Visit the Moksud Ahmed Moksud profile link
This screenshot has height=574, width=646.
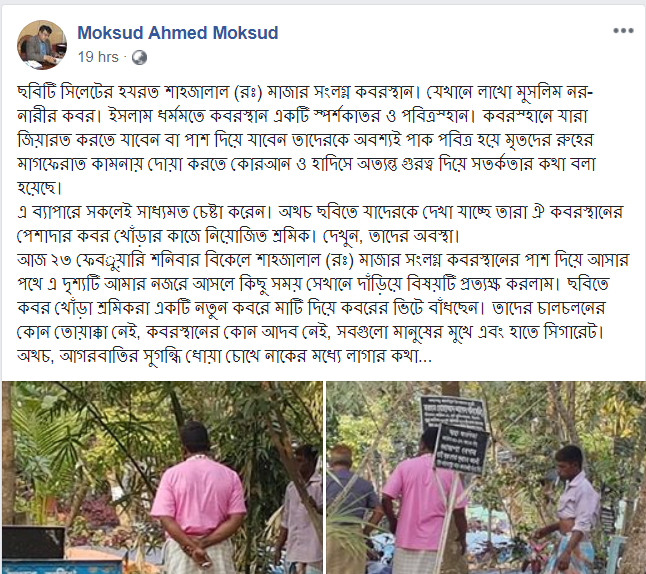pos(178,33)
